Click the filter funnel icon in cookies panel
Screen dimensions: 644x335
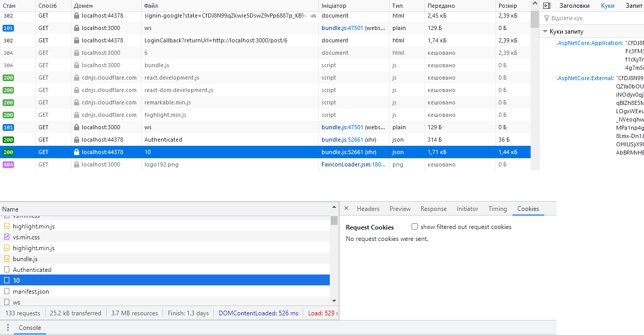click(x=546, y=18)
